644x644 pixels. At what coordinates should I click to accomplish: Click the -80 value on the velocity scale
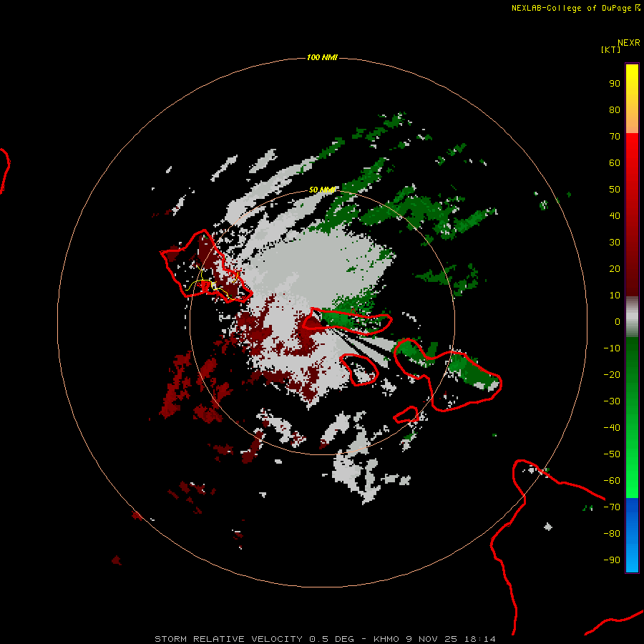(x=612, y=534)
